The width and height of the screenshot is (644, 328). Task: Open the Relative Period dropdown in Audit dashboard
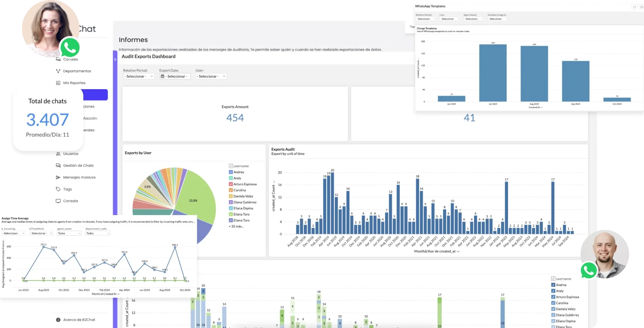pyautogui.click(x=139, y=76)
